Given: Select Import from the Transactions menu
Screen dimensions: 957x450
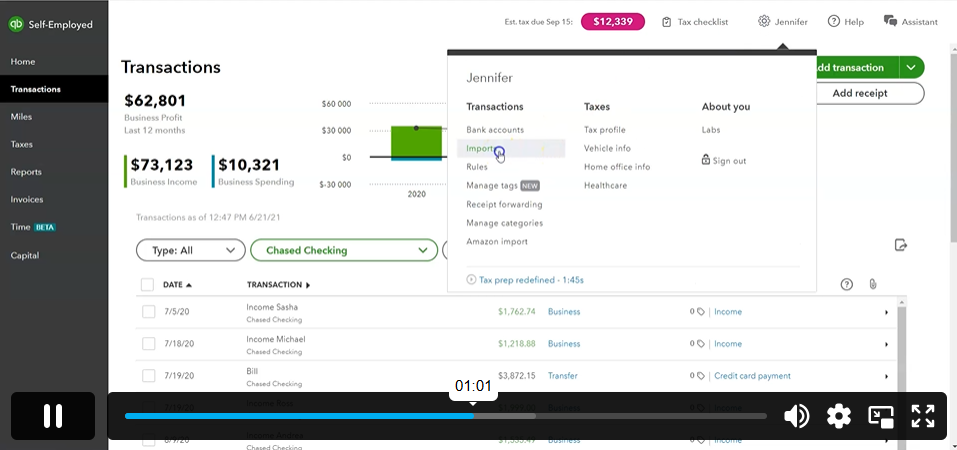Looking at the screenshot, I should click(x=480, y=148).
